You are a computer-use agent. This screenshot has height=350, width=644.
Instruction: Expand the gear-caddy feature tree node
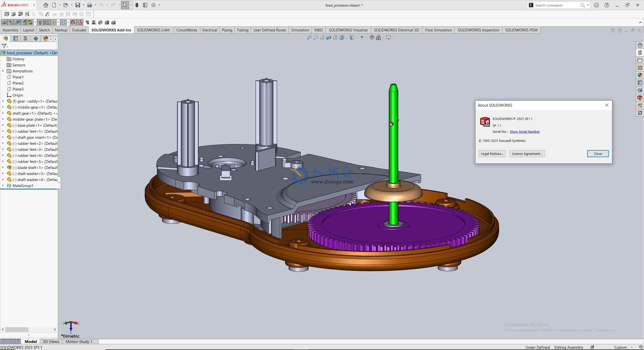pyautogui.click(x=3, y=101)
